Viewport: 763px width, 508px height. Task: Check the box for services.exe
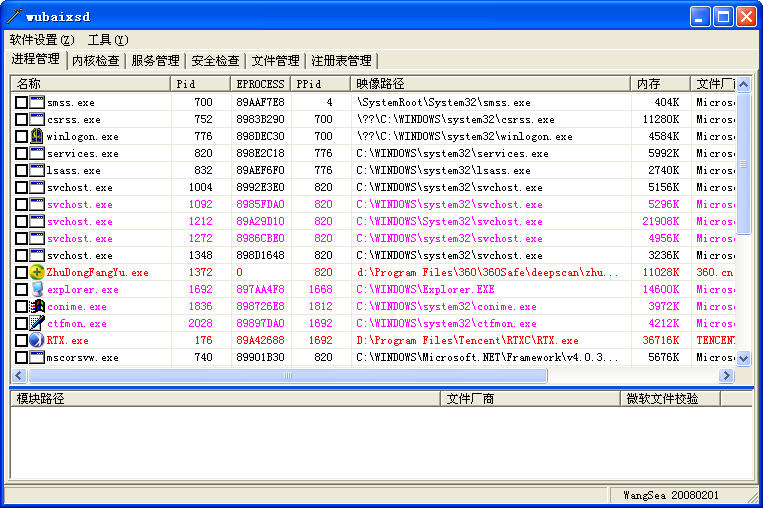coord(21,153)
